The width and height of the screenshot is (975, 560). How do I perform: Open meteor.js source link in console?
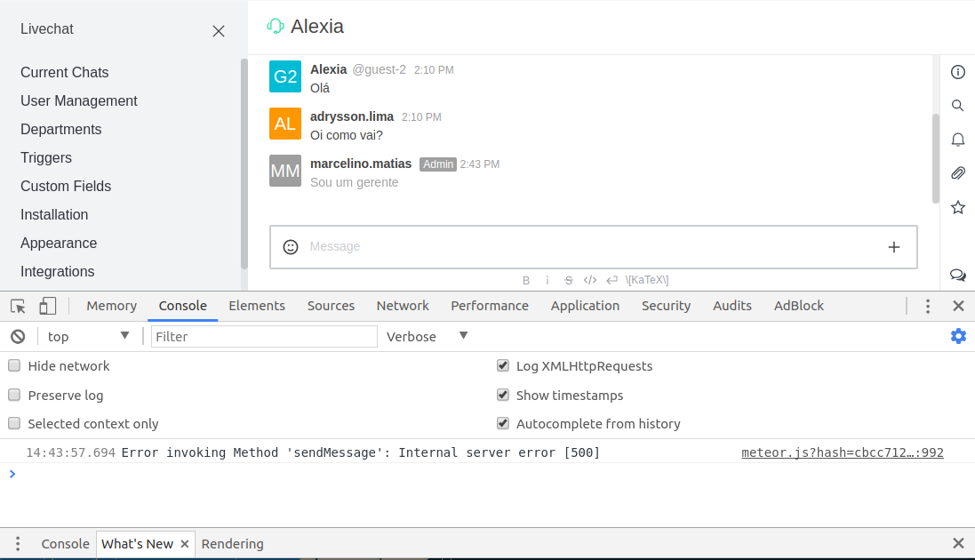843,453
